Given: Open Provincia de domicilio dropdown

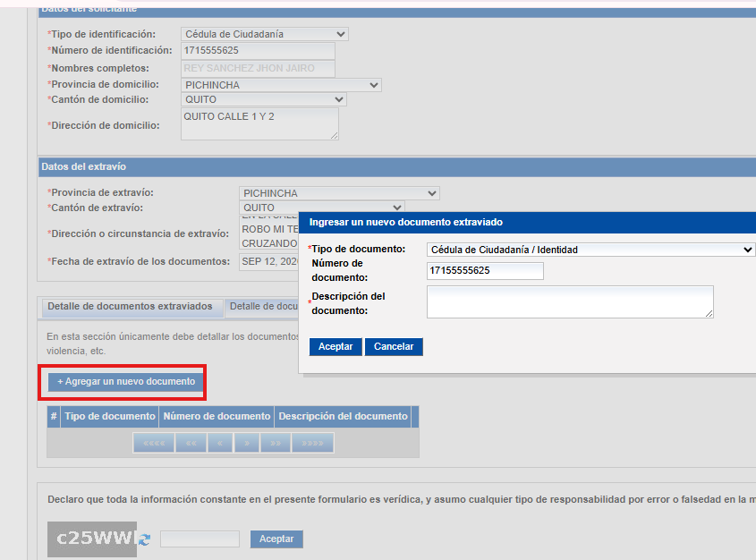Looking at the screenshot, I should point(281,85).
